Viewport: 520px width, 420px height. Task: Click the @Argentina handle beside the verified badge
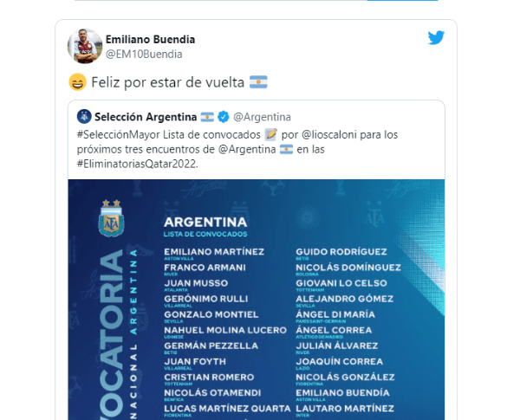(262, 117)
